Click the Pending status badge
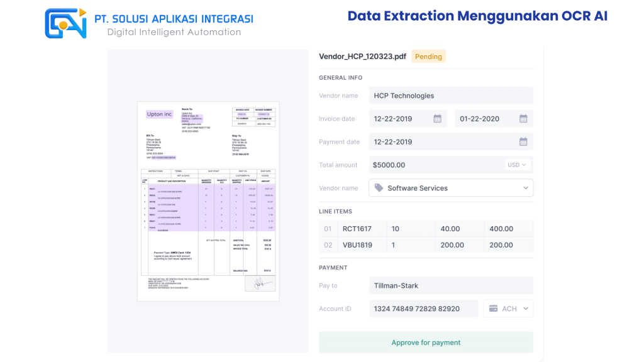 428,57
